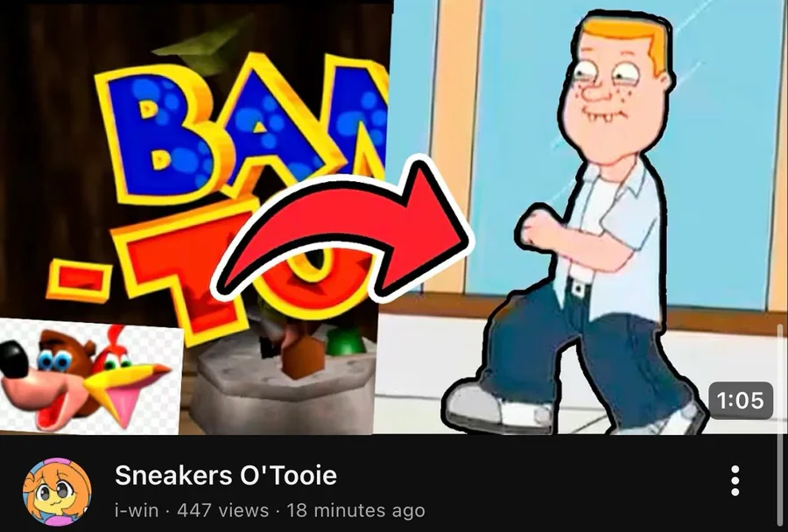The image size is (788, 532).
Task: Open the three-dot video options menu
Action: pyautogui.click(x=735, y=480)
